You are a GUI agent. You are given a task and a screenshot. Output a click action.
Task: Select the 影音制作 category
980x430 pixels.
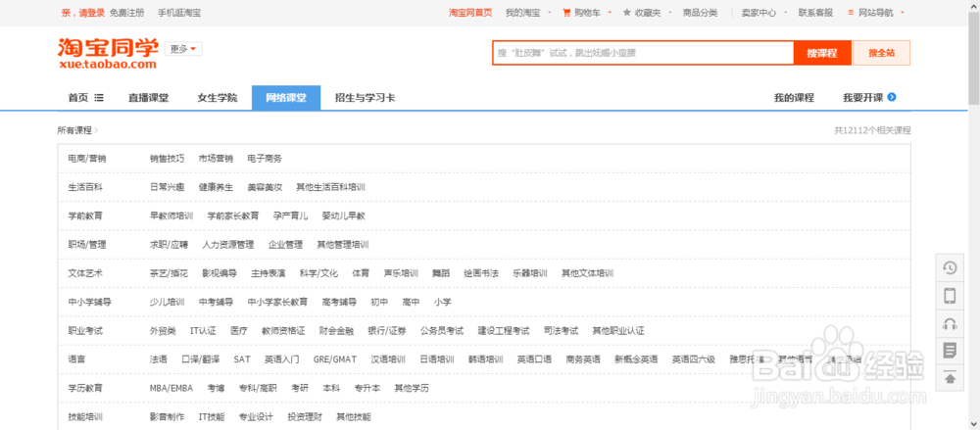[167, 417]
